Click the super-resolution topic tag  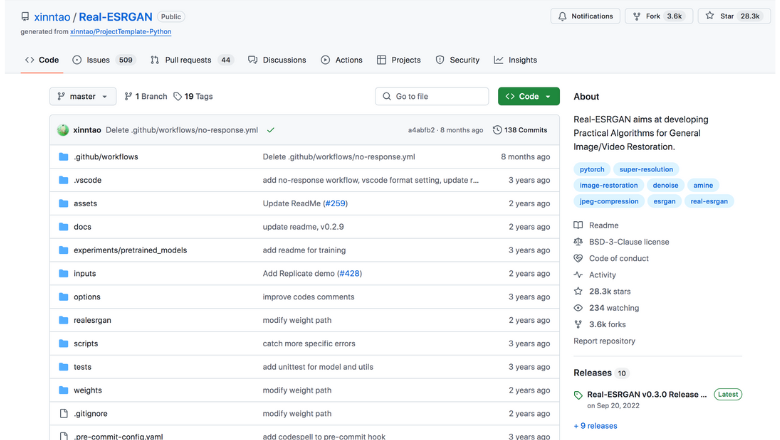click(x=645, y=170)
